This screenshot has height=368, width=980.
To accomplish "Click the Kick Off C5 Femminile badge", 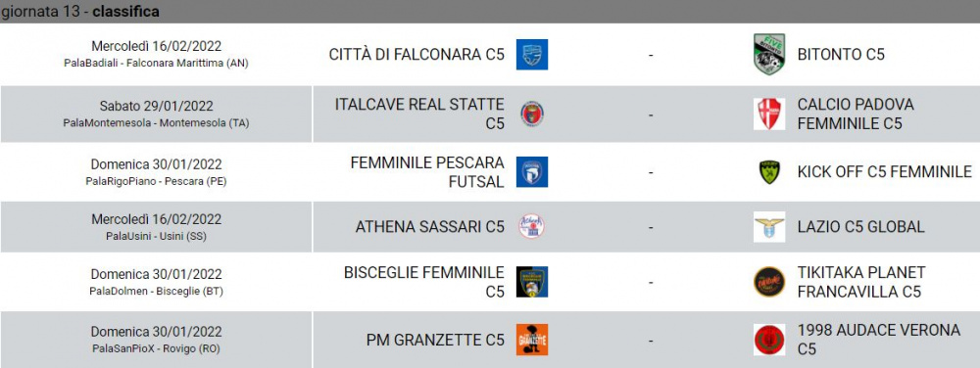I will (x=769, y=171).
